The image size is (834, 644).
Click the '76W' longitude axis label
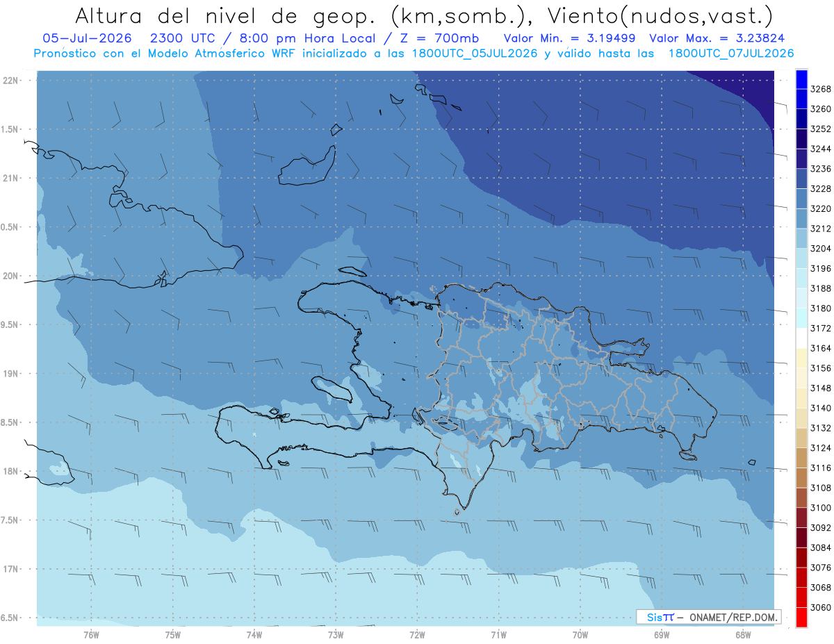[x=91, y=634]
